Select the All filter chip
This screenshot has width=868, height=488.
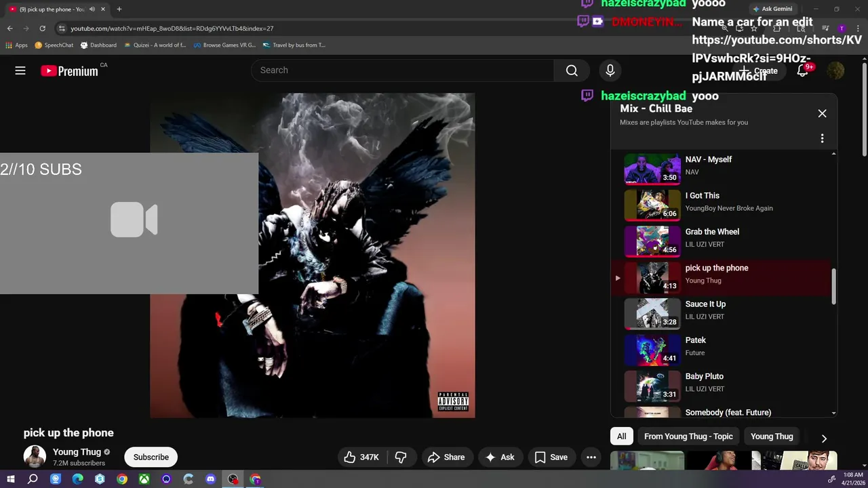click(x=622, y=436)
